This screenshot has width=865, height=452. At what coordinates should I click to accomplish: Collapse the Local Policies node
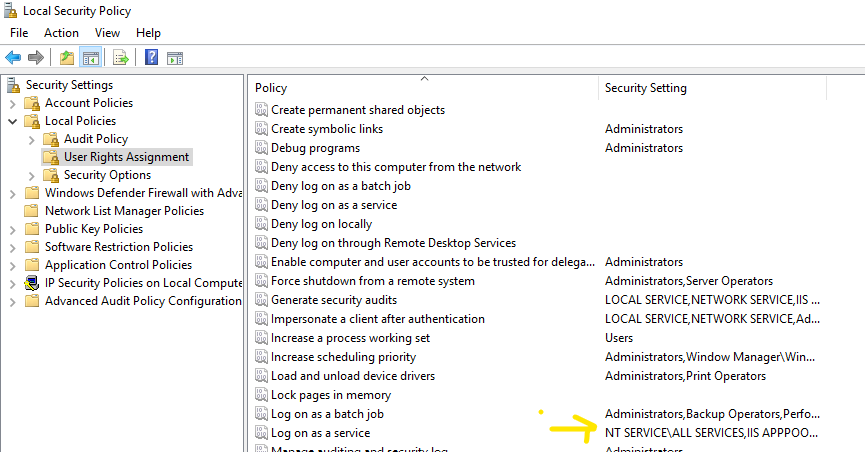pos(13,121)
